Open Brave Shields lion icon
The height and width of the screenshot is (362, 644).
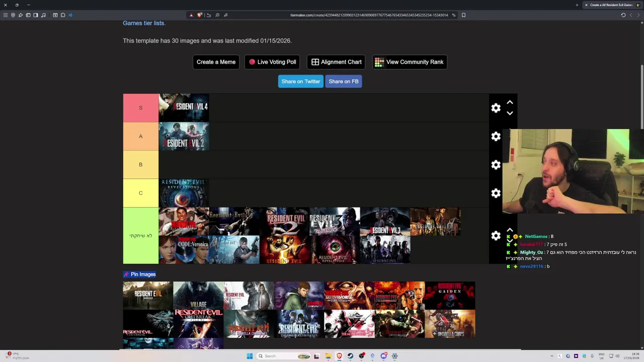(200, 15)
